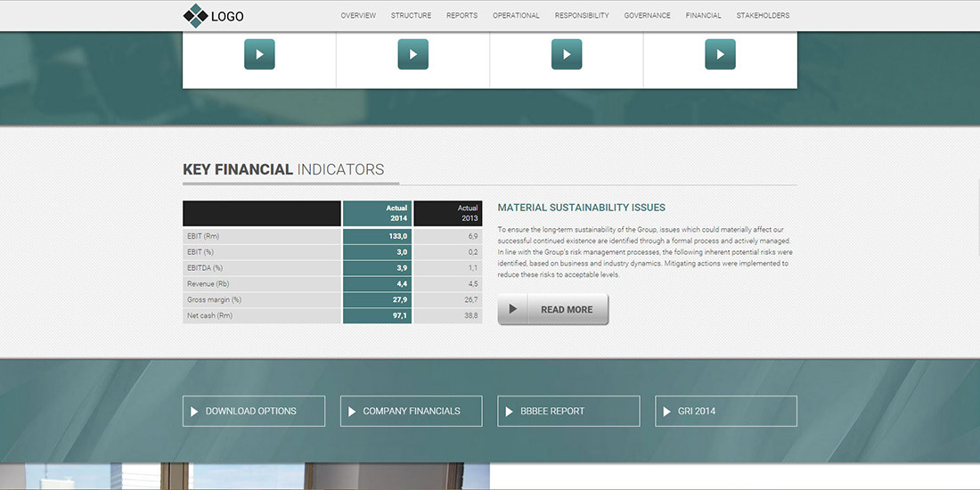
Task: Click the 6,9 value in 2013 column
Action: pyautogui.click(x=472, y=236)
